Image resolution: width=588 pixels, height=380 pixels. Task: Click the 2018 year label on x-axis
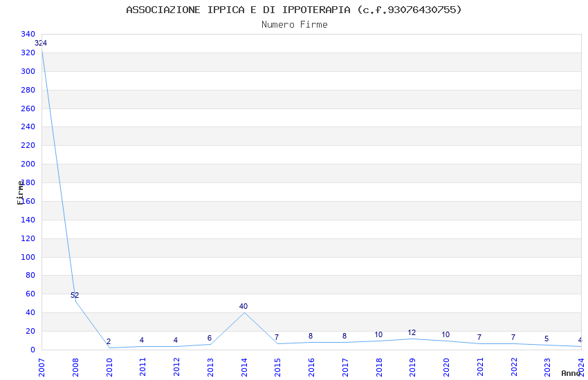click(379, 367)
